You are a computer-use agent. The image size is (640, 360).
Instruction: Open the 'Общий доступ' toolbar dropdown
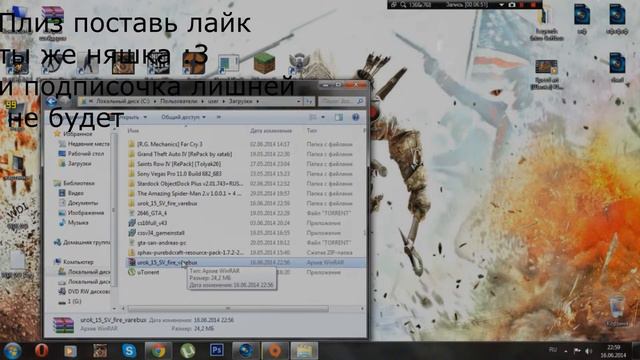183,117
